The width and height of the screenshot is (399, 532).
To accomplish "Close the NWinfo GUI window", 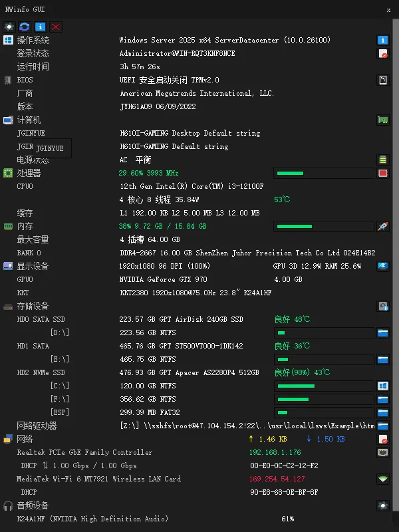I will click(388, 10).
